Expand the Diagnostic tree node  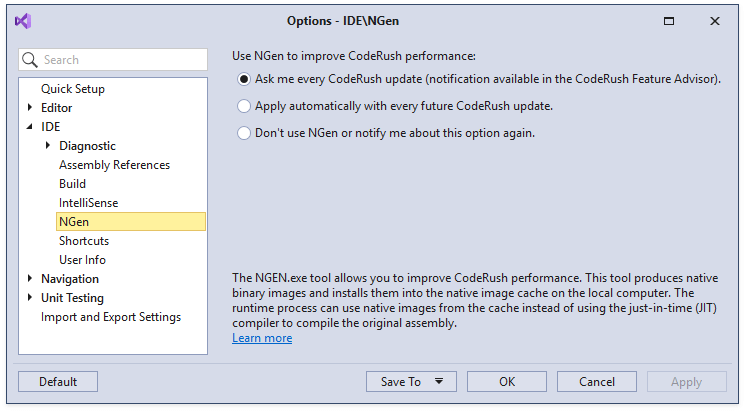point(48,146)
